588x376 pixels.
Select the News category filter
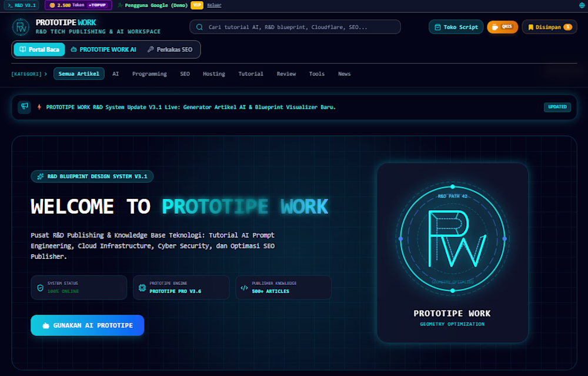pyautogui.click(x=344, y=74)
